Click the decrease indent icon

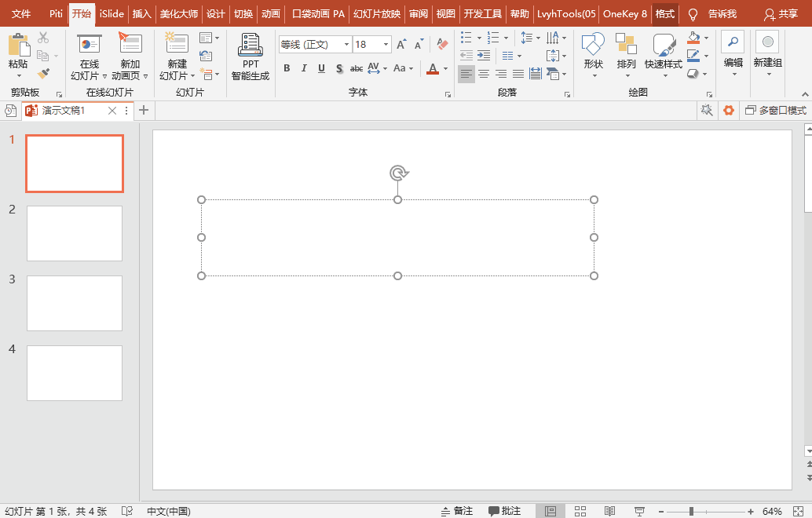click(466, 56)
